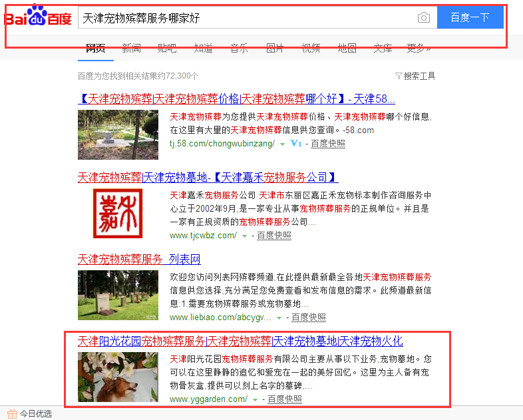Switch to 贴吧 tab

click(167, 48)
